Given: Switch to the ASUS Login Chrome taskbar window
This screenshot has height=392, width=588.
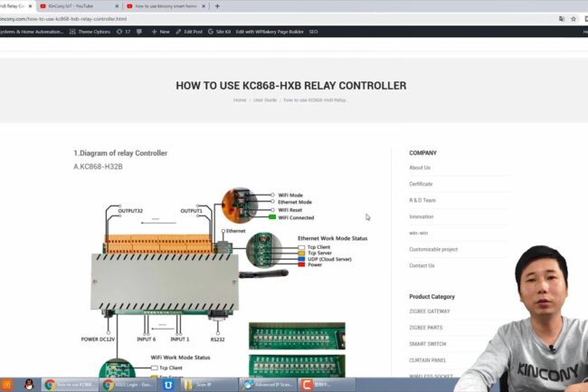Looking at the screenshot, I should click(128, 385).
